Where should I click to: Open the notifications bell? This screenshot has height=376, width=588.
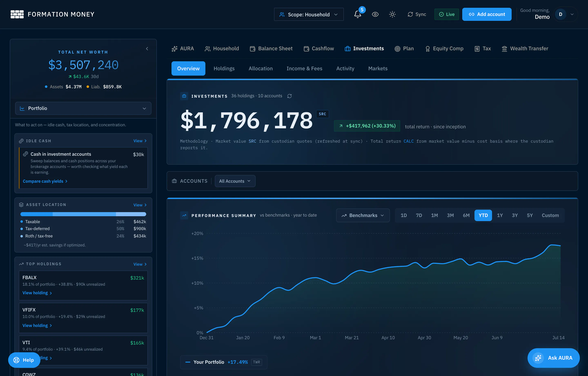pos(357,15)
